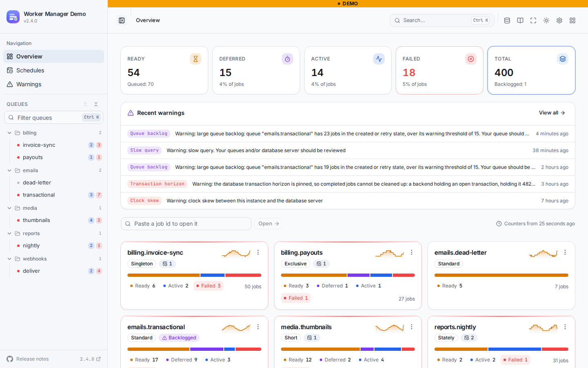Collapse the webhooks queue folder

pyautogui.click(x=9, y=259)
